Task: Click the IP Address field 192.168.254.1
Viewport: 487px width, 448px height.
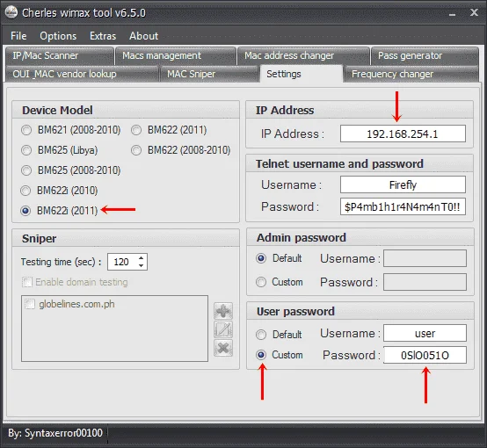Action: coord(403,134)
